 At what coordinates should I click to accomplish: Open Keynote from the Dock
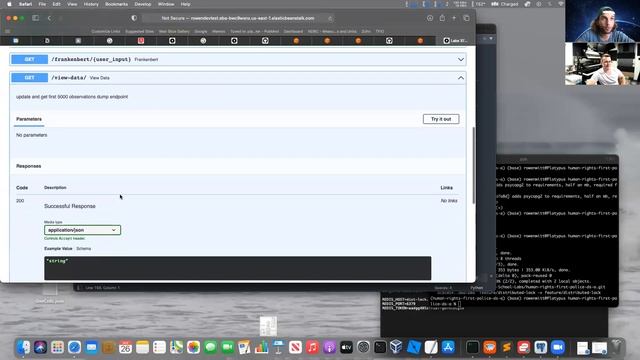(278, 347)
